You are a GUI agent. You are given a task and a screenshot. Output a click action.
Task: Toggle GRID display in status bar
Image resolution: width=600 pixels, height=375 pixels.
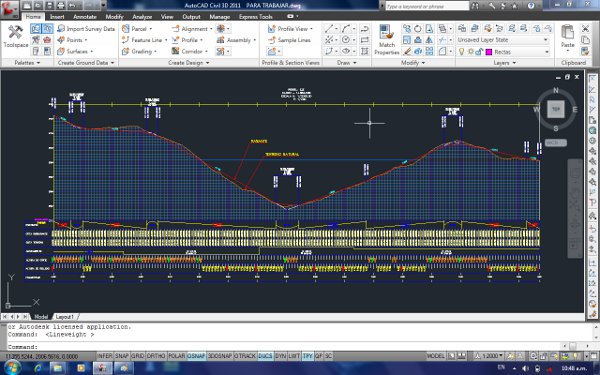pos(137,356)
